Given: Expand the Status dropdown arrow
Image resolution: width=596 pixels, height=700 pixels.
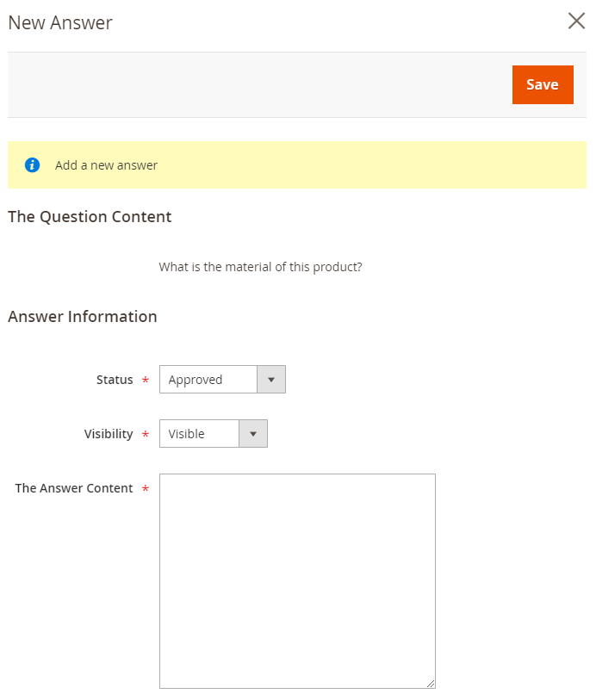Looking at the screenshot, I should 271,380.
